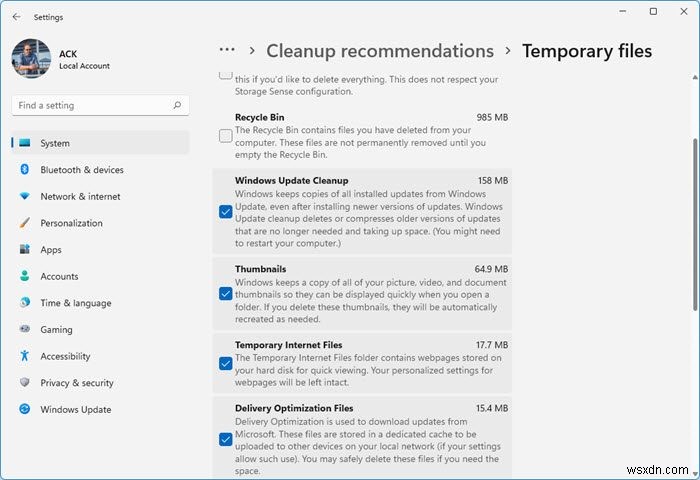
Task: Expand the breadcrumb ellipsis menu
Action: [227, 50]
